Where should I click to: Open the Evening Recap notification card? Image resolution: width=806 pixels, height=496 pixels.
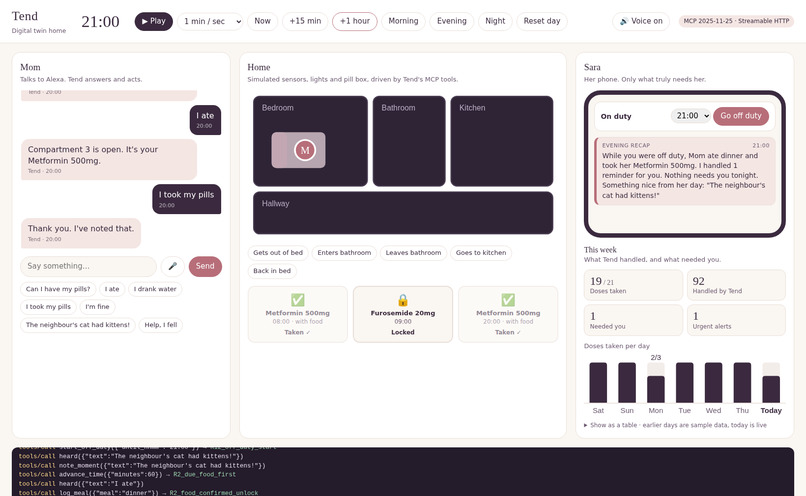[x=685, y=171]
